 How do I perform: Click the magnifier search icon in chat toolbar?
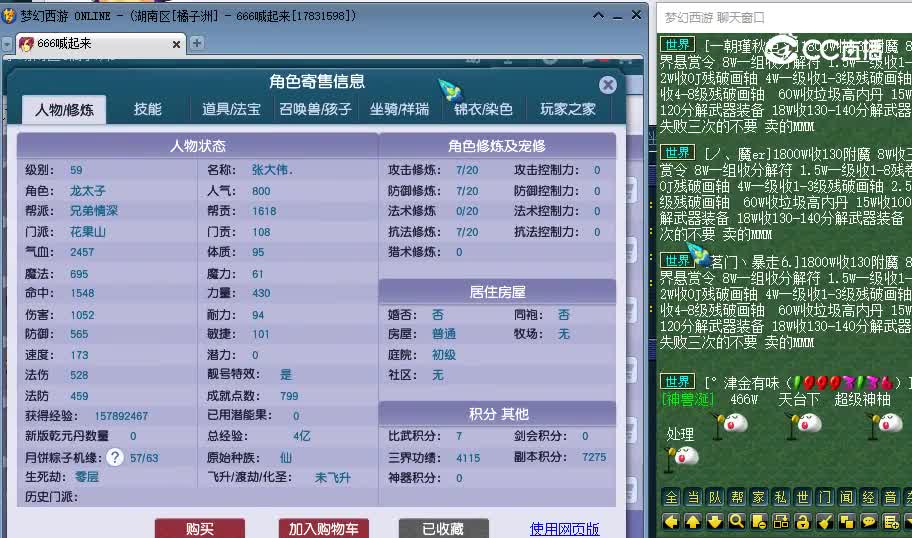(x=736, y=521)
